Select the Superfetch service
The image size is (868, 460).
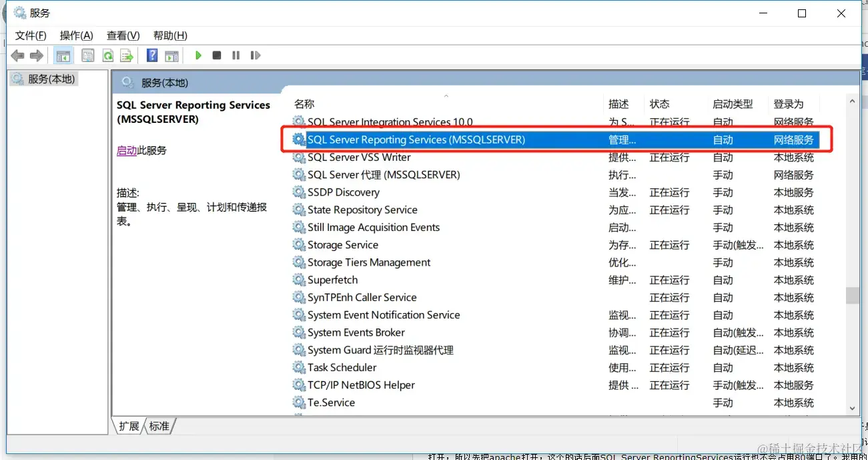(555, 280)
